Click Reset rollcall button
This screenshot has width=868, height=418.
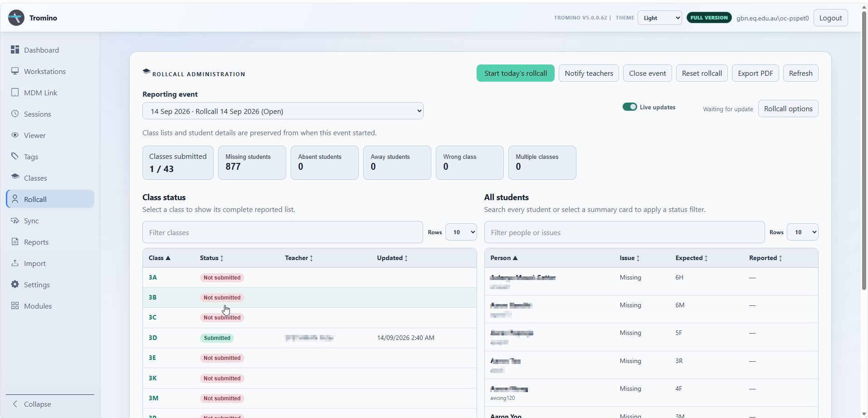coord(702,73)
